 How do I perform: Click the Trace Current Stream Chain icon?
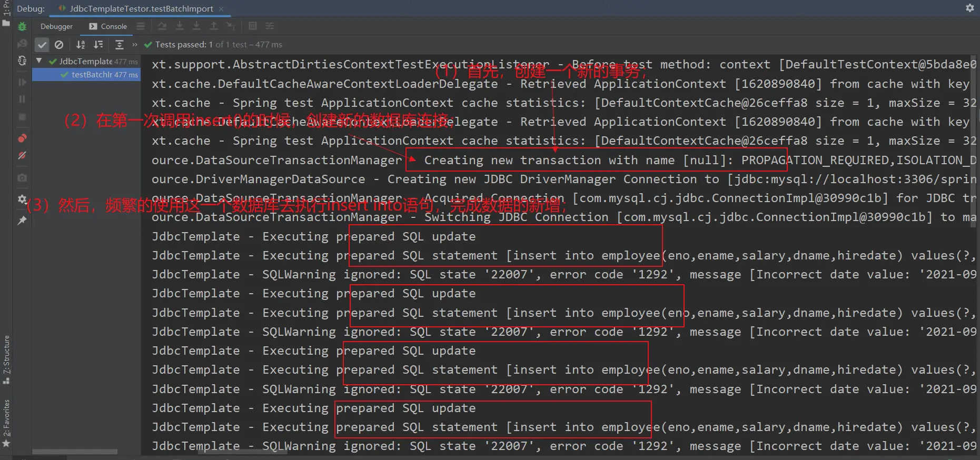270,26
